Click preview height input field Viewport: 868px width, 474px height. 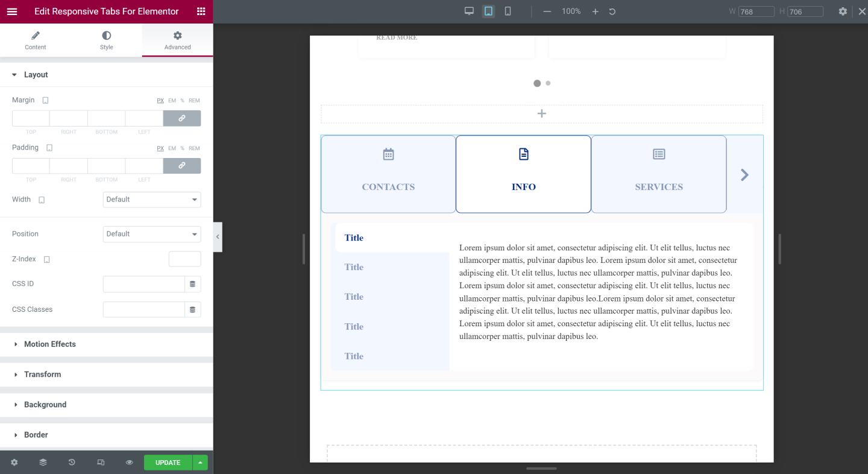point(805,11)
